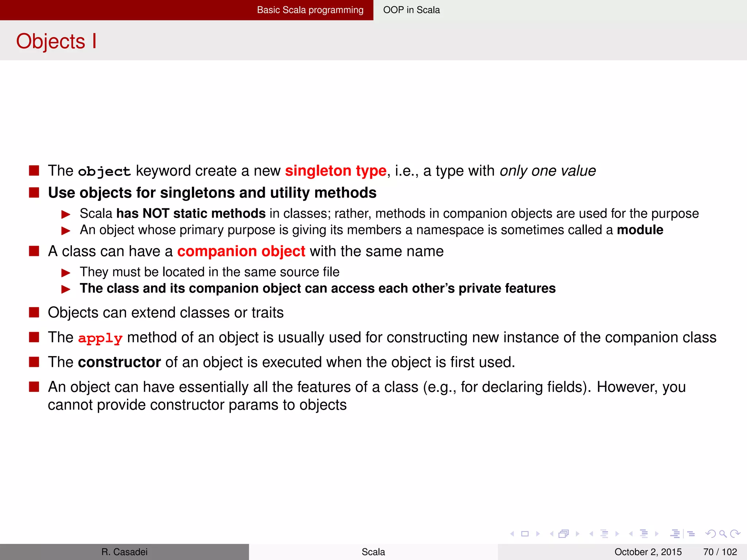Go to next section arrow

point(657,534)
